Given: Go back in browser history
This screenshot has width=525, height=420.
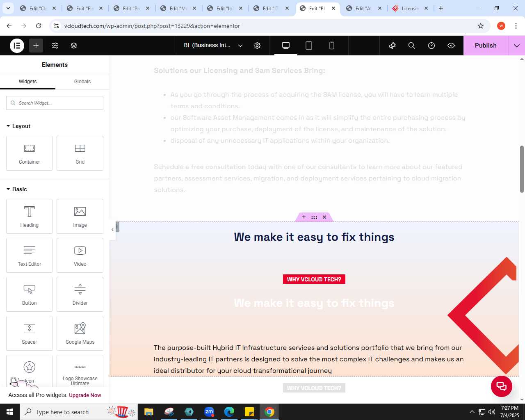Looking at the screenshot, I should coord(9,26).
